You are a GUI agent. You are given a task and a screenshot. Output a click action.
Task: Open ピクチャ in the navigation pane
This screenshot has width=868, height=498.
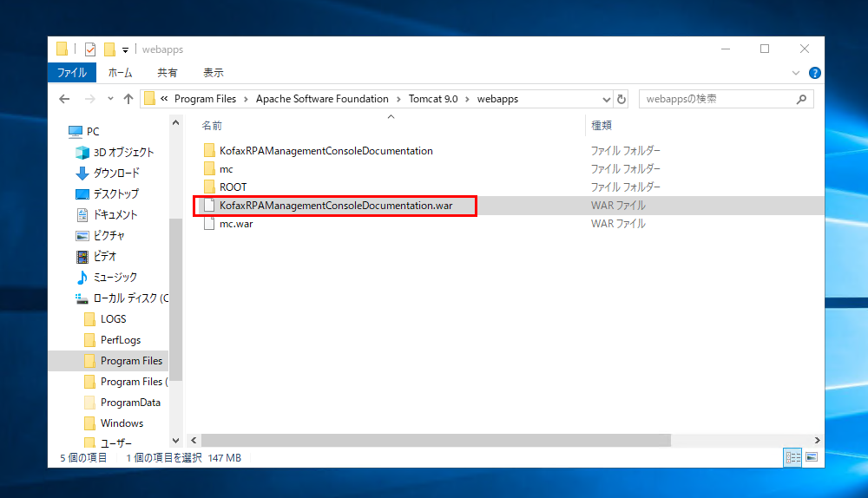pos(108,236)
